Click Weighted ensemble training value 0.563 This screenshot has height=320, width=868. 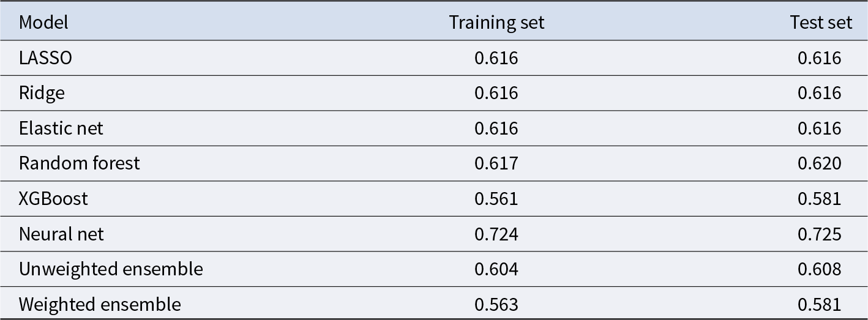[x=496, y=304]
